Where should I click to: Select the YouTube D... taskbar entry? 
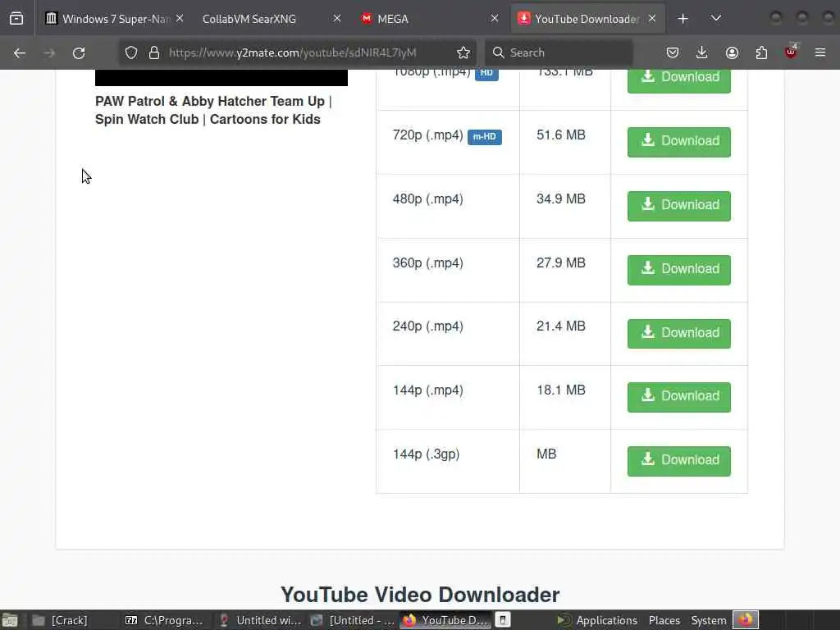[445, 620]
